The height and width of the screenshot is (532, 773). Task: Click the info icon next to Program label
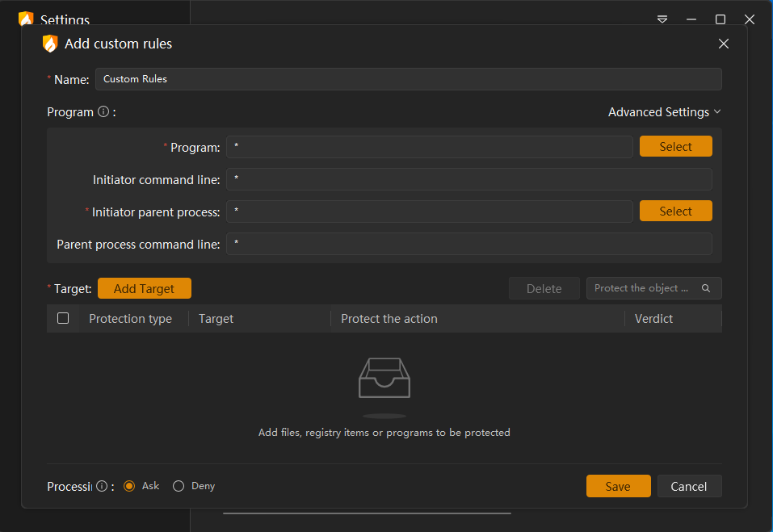click(x=103, y=112)
